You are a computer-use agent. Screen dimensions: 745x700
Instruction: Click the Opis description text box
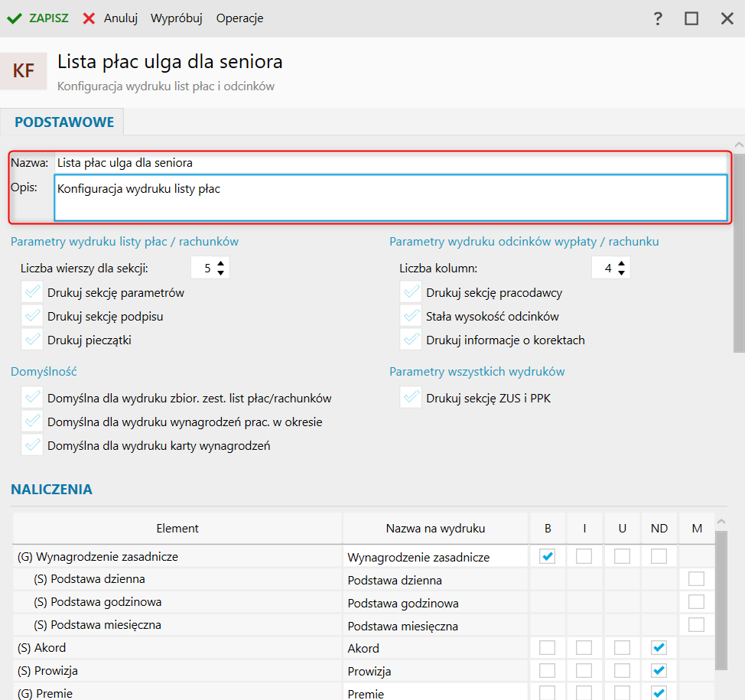390,198
